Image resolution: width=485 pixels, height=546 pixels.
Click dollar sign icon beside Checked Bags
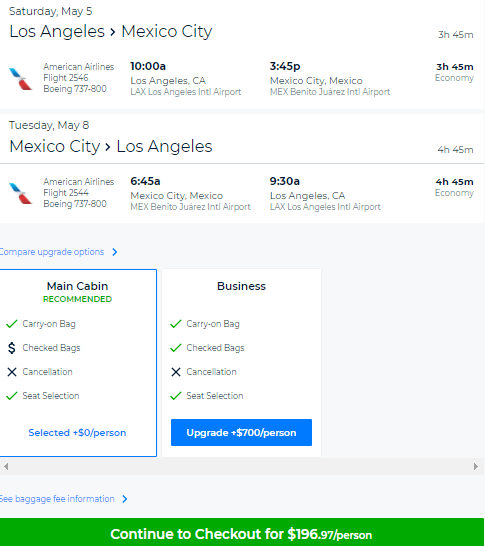pos(11,348)
